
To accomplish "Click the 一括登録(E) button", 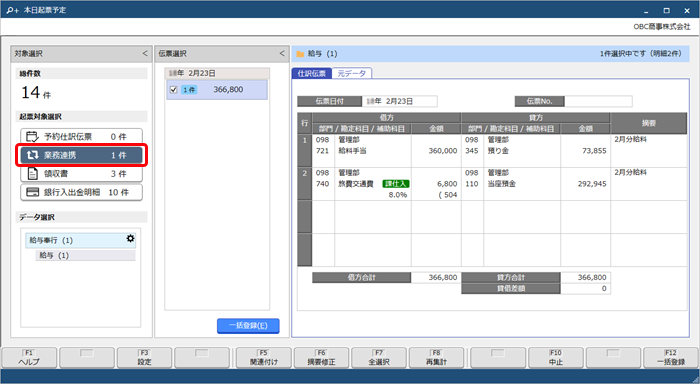I will [x=248, y=326].
